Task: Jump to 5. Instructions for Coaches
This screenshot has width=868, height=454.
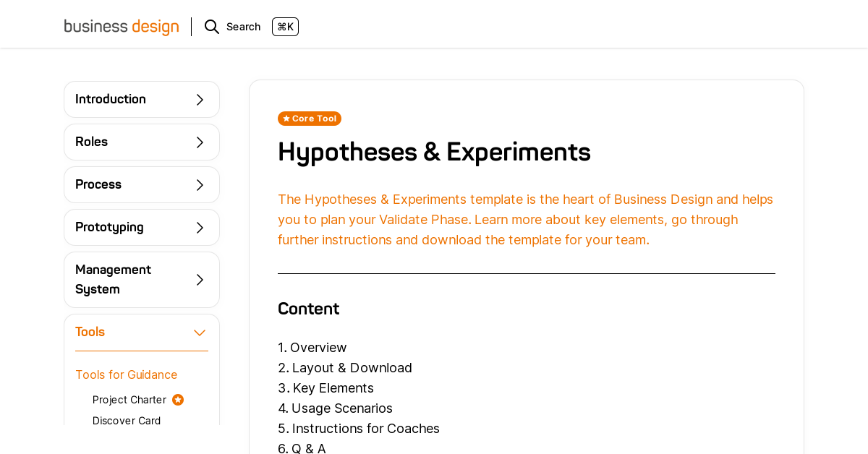Action: 359,429
